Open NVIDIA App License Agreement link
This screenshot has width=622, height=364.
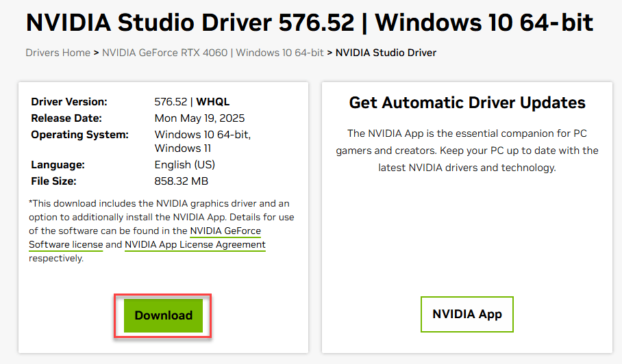(x=195, y=244)
